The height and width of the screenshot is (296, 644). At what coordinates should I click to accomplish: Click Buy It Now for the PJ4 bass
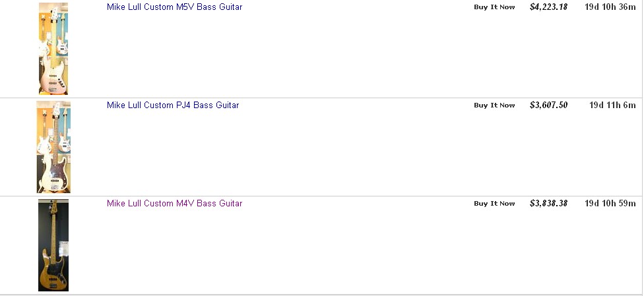[494, 105]
